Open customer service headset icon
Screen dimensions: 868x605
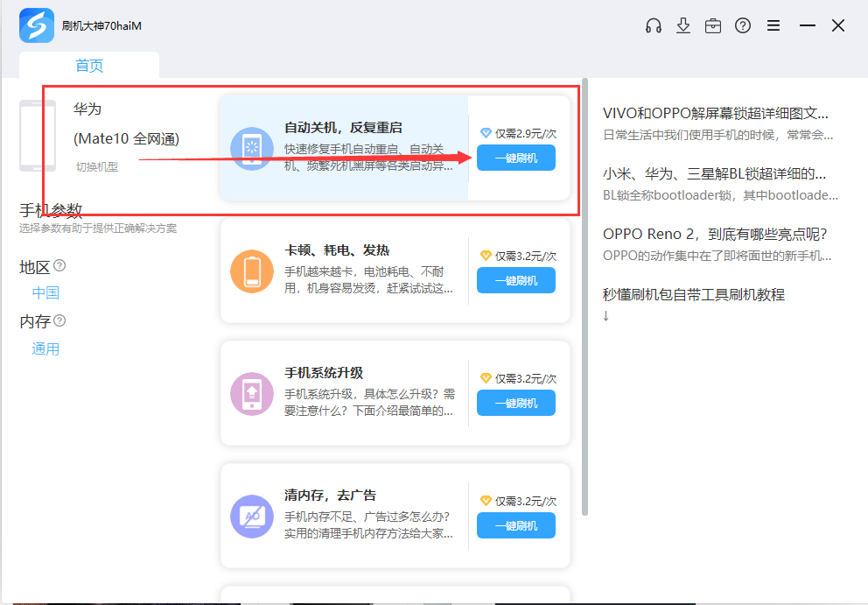pyautogui.click(x=654, y=25)
